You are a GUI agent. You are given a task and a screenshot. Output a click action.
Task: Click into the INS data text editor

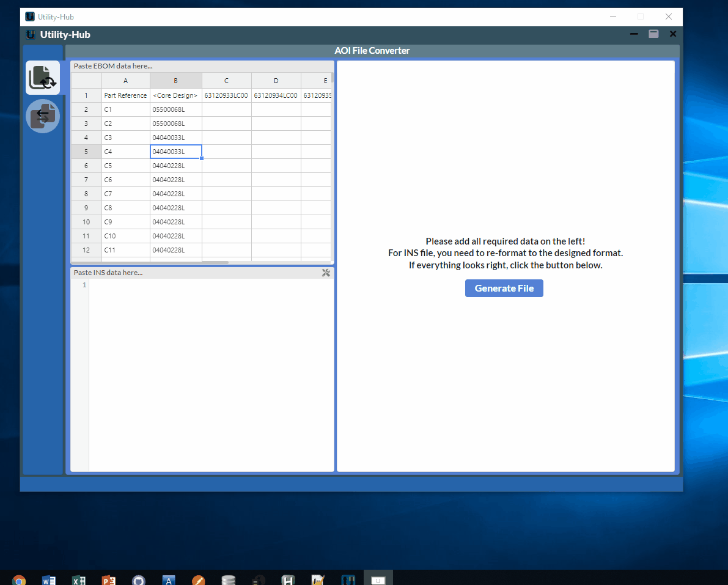click(211, 375)
